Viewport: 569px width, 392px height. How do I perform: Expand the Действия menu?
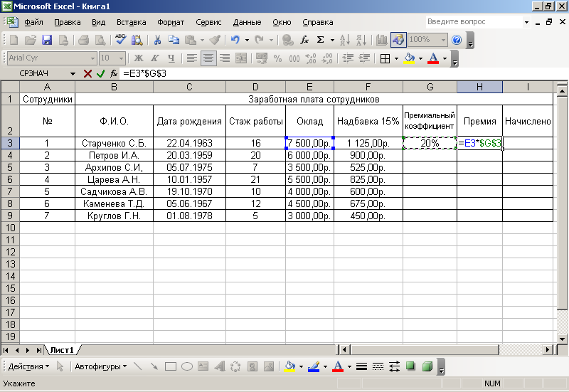point(28,366)
